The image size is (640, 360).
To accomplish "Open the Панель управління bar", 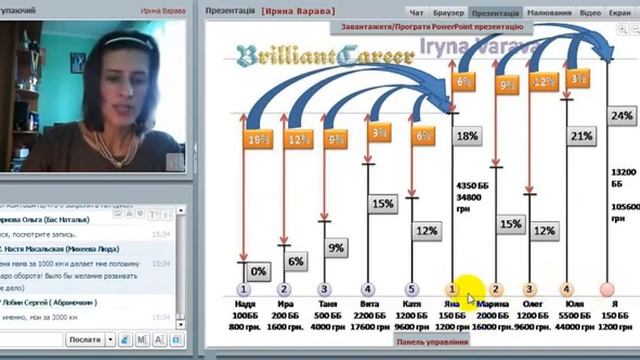I will 432,342.
